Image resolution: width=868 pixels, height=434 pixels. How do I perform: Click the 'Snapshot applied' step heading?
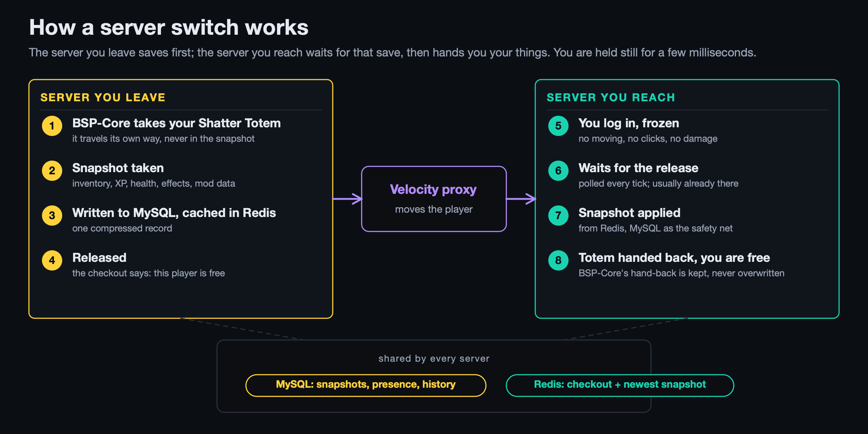coord(630,213)
